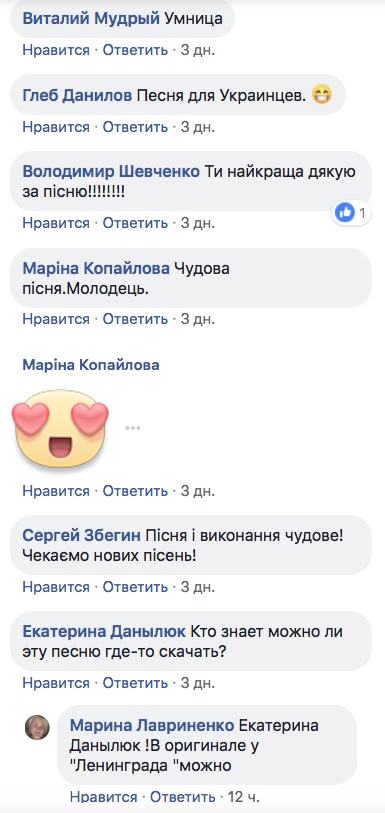
Task: Reply to Володимир Шевченко's comment
Action: (x=135, y=223)
